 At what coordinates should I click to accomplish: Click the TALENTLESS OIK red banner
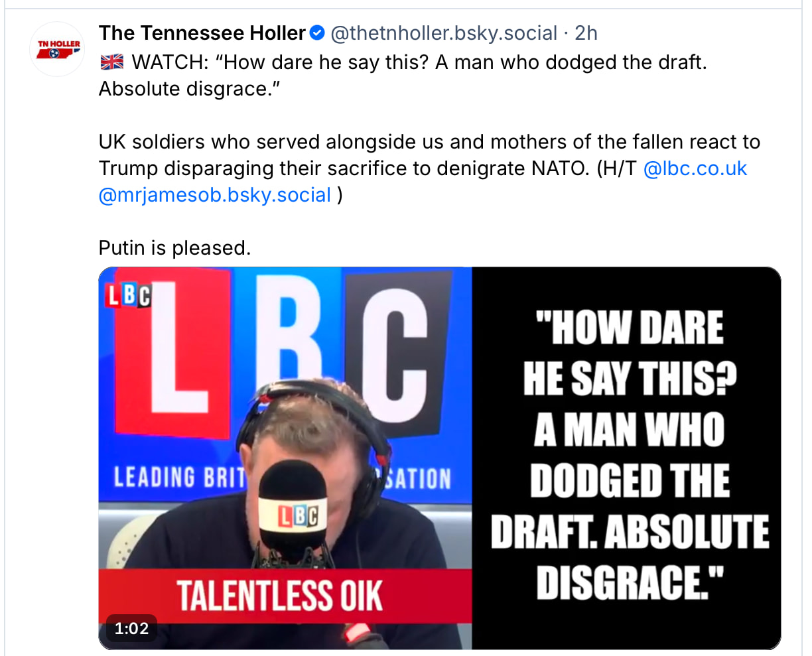tap(279, 595)
